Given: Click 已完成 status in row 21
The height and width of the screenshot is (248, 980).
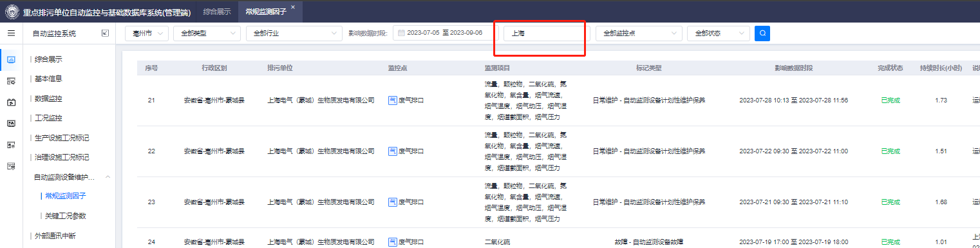Looking at the screenshot, I should pos(890,100).
